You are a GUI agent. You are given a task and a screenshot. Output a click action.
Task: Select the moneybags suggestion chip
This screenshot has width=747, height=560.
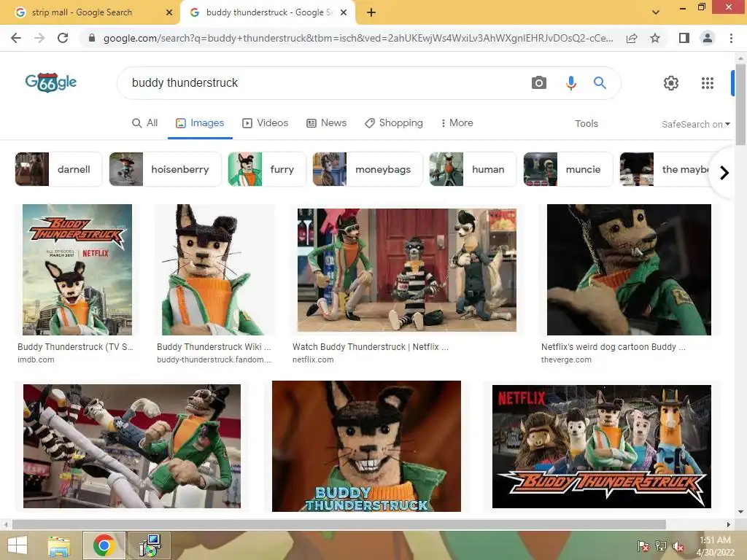click(x=368, y=169)
